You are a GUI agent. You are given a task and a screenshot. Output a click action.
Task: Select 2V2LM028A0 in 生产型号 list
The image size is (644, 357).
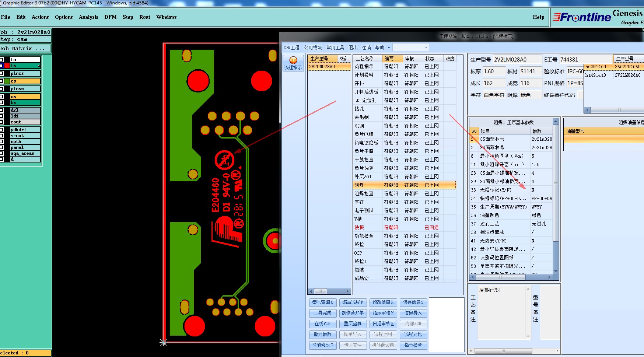(x=329, y=67)
